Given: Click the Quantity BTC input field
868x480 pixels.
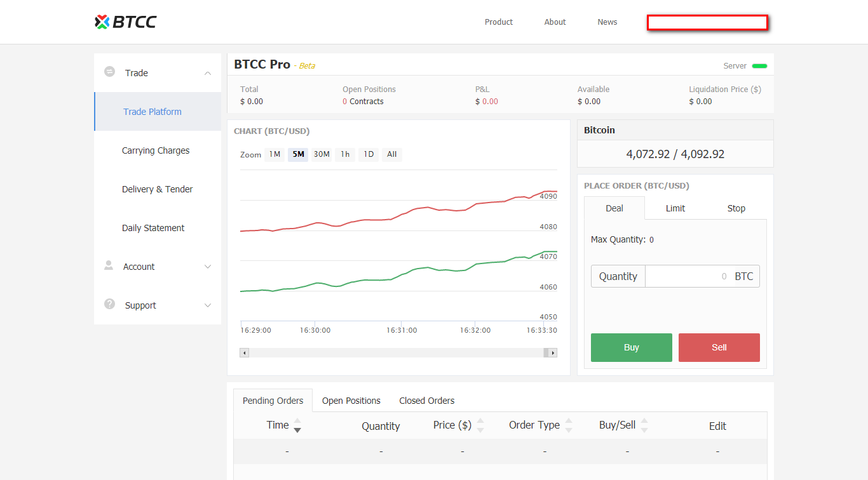Looking at the screenshot, I should pos(703,276).
